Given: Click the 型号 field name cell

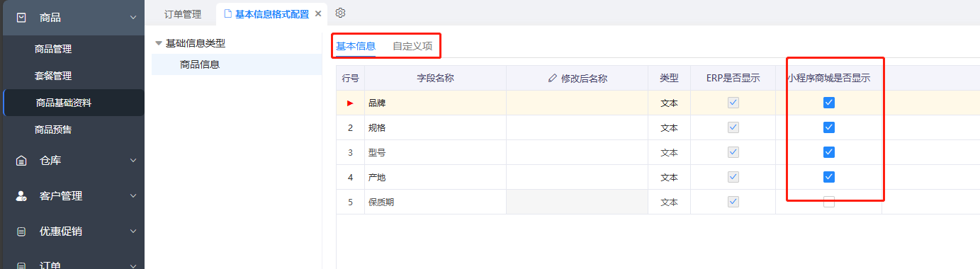Looking at the screenshot, I should (435, 152).
